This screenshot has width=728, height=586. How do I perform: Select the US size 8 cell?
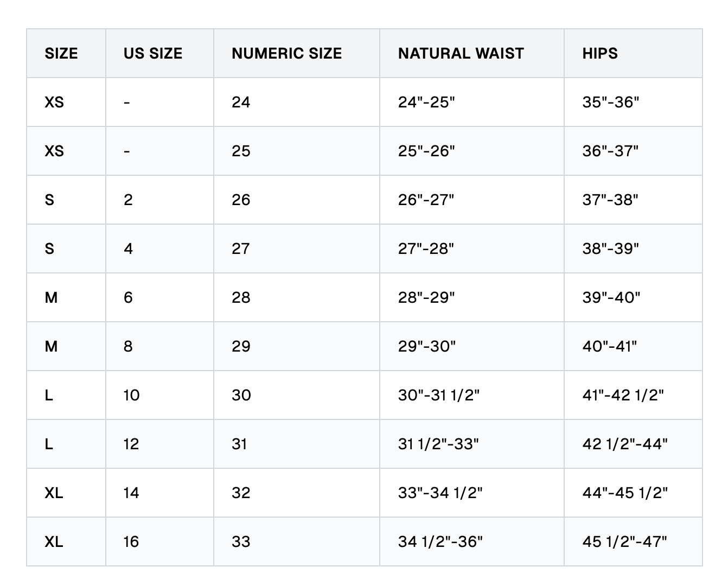click(x=128, y=346)
